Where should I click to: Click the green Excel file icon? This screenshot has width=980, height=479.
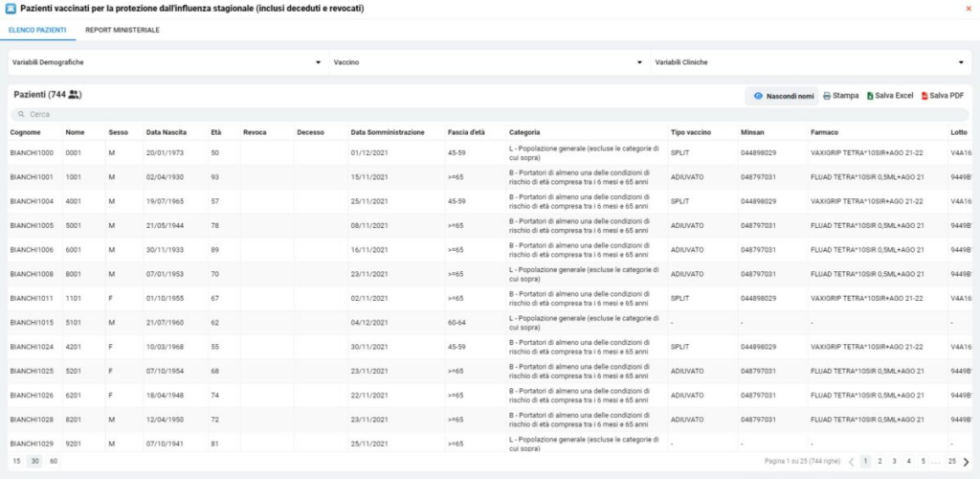tap(870, 96)
